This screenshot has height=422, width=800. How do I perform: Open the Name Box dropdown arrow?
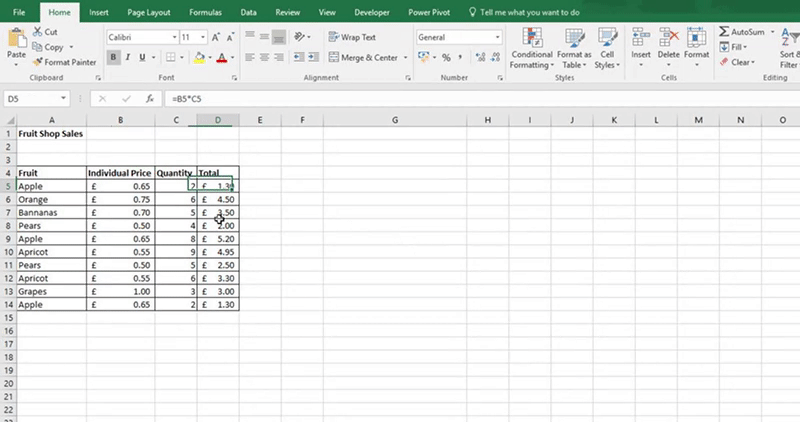(x=63, y=99)
